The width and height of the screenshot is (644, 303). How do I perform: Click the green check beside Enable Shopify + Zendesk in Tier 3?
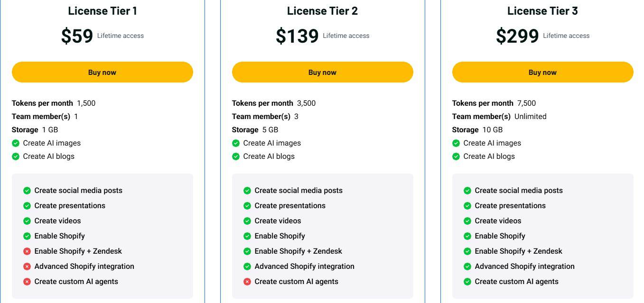pyautogui.click(x=467, y=251)
